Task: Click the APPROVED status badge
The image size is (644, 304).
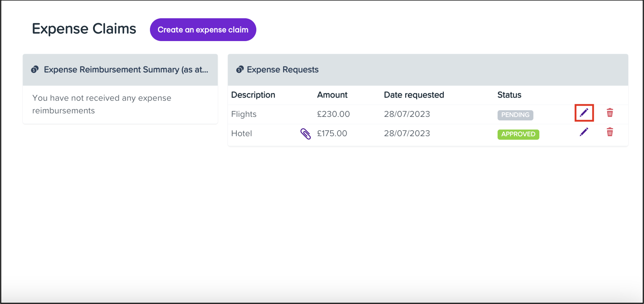Action: pyautogui.click(x=518, y=134)
